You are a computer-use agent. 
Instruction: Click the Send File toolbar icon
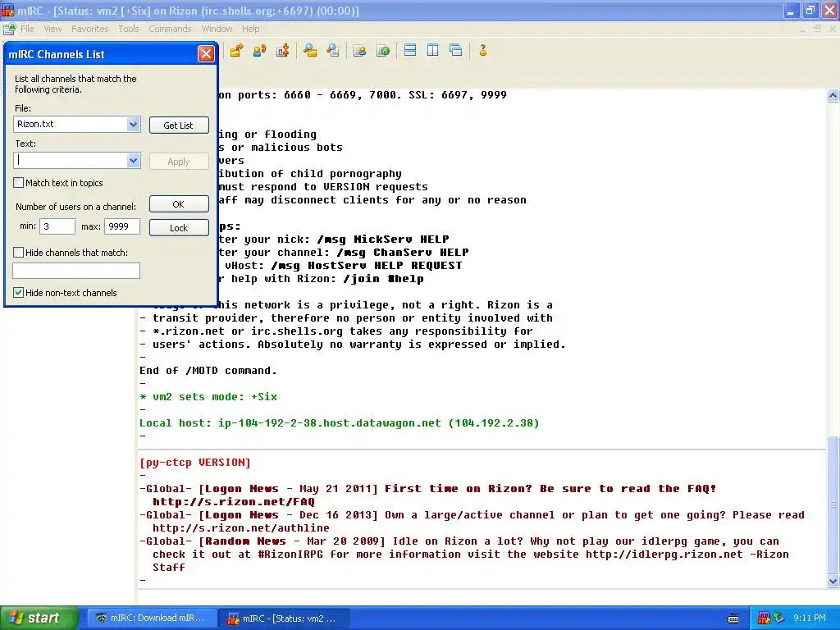click(236, 50)
